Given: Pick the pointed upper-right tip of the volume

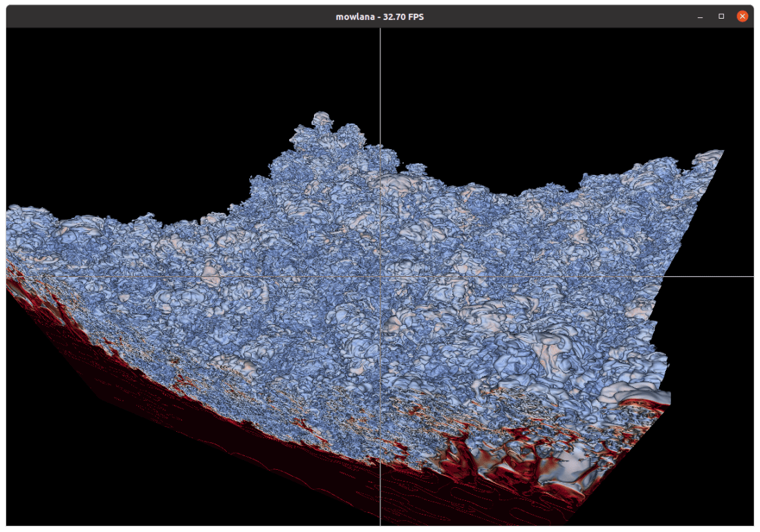Looking at the screenshot, I should click(x=720, y=152).
